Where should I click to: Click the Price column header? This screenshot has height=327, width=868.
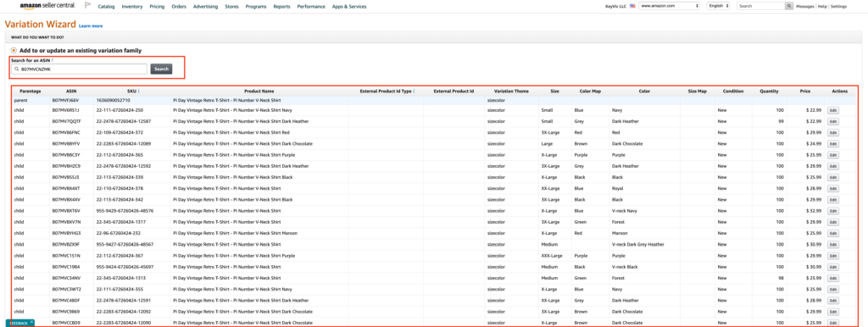805,91
